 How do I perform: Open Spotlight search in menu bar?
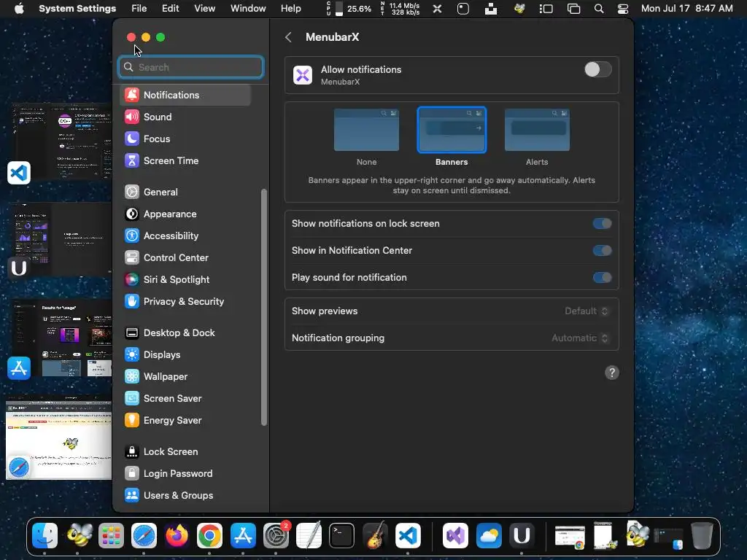[x=599, y=9]
